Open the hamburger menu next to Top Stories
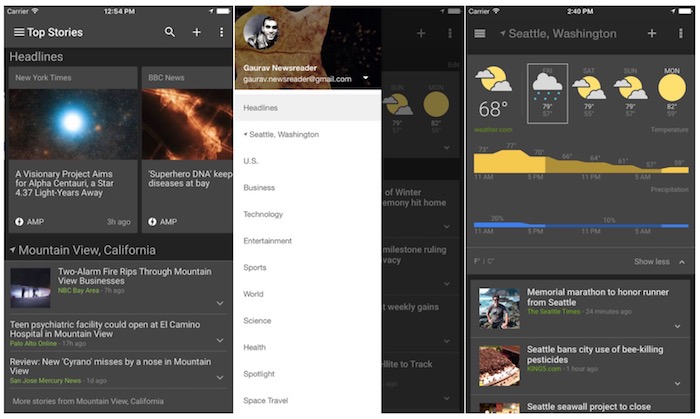The width and height of the screenshot is (700, 419). pyautogui.click(x=18, y=32)
